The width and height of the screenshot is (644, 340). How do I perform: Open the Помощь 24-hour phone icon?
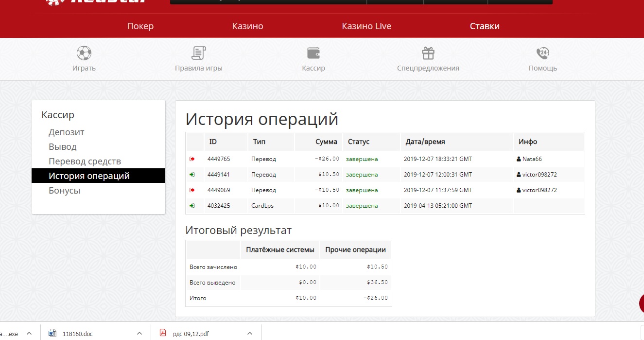[x=542, y=53]
